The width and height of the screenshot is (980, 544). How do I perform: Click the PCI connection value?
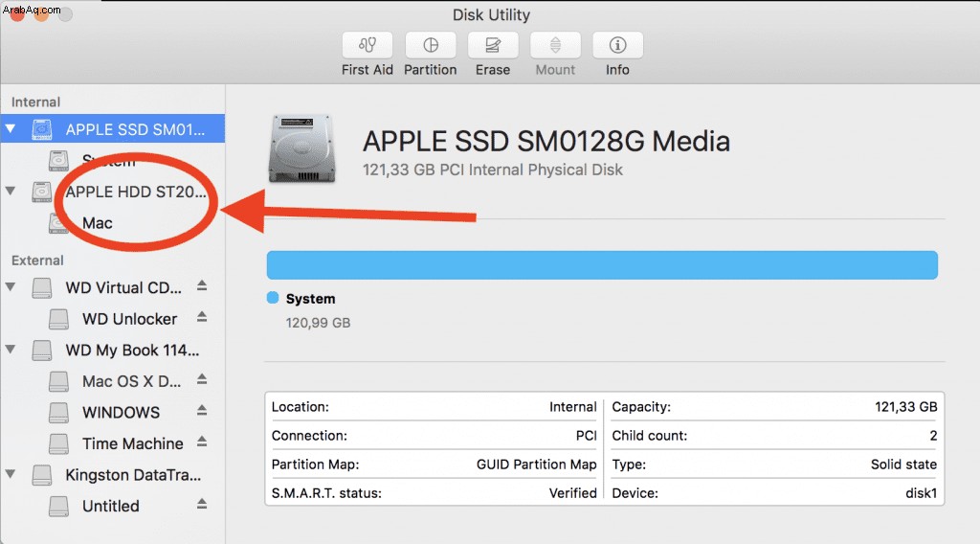[587, 436]
